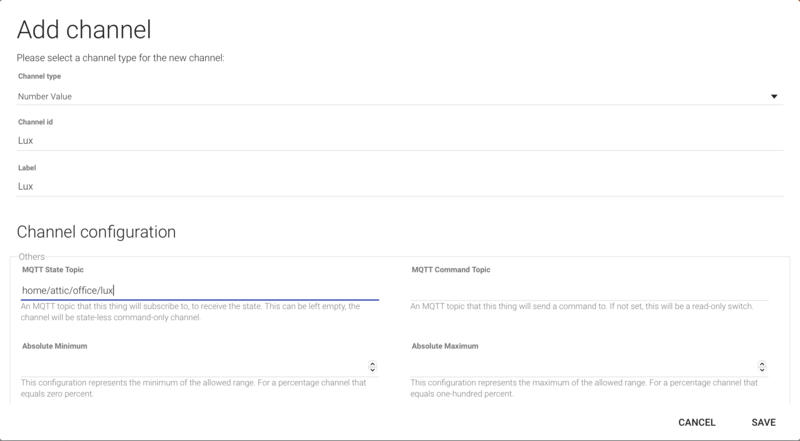Decrease Absolute Minimum with down arrow

[x=373, y=371]
